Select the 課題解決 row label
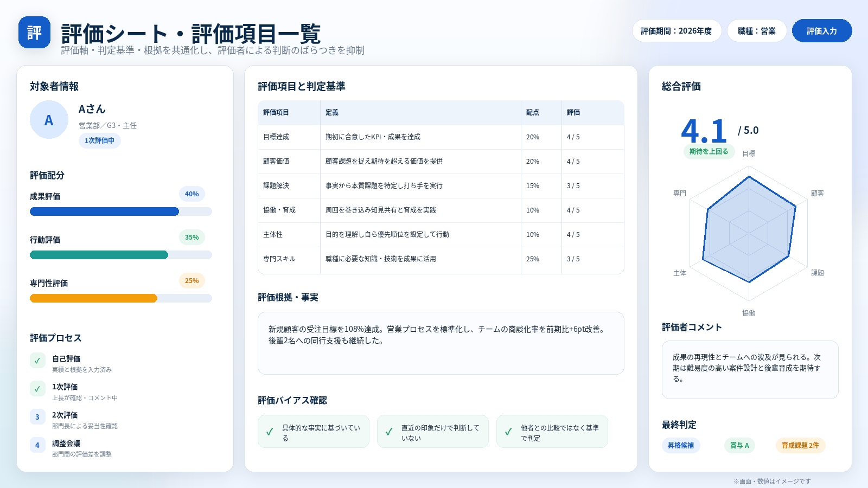 click(276, 186)
